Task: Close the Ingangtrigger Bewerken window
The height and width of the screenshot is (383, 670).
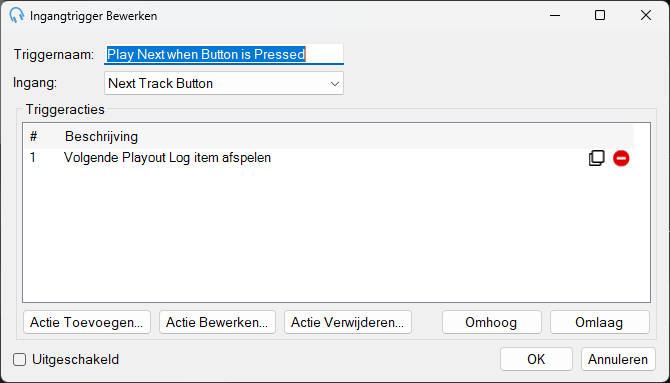Action: pos(646,15)
